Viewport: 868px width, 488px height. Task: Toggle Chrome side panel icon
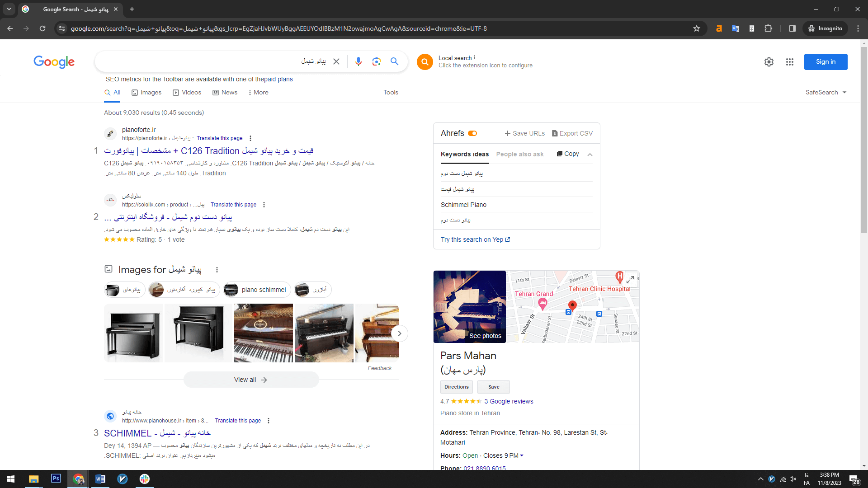793,28
